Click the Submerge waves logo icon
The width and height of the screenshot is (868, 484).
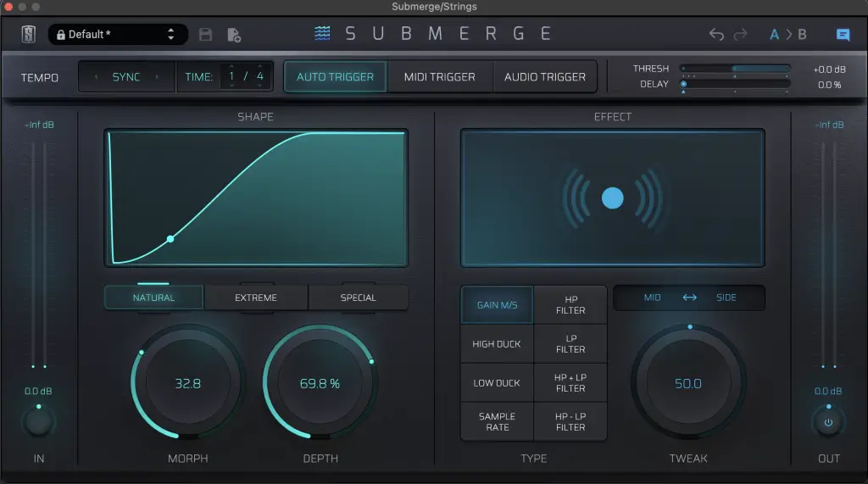pos(322,33)
